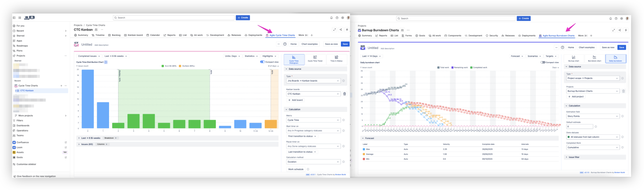The width and height of the screenshot is (644, 190).
Task: Open Chart examples in Cycle Time Charts
Action: (x=310, y=44)
